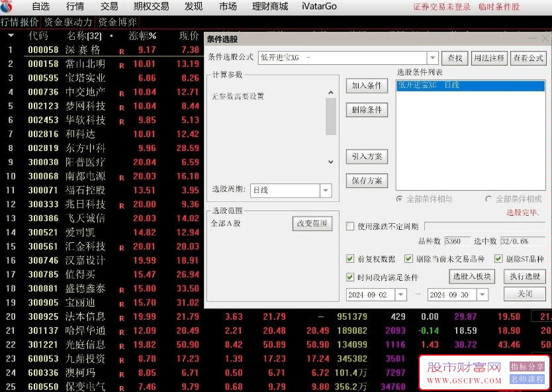Open the 交易 menu
This screenshot has width=552, height=392.
(x=109, y=7)
